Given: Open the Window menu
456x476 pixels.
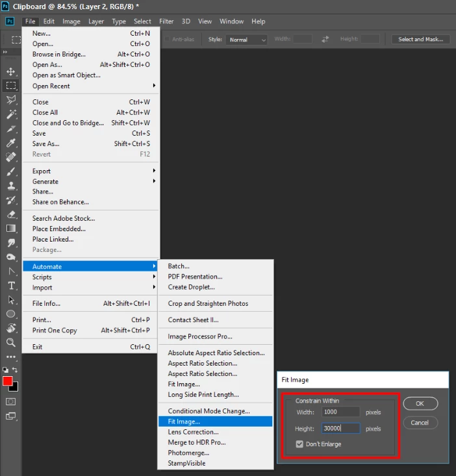Looking at the screenshot, I should pos(232,21).
